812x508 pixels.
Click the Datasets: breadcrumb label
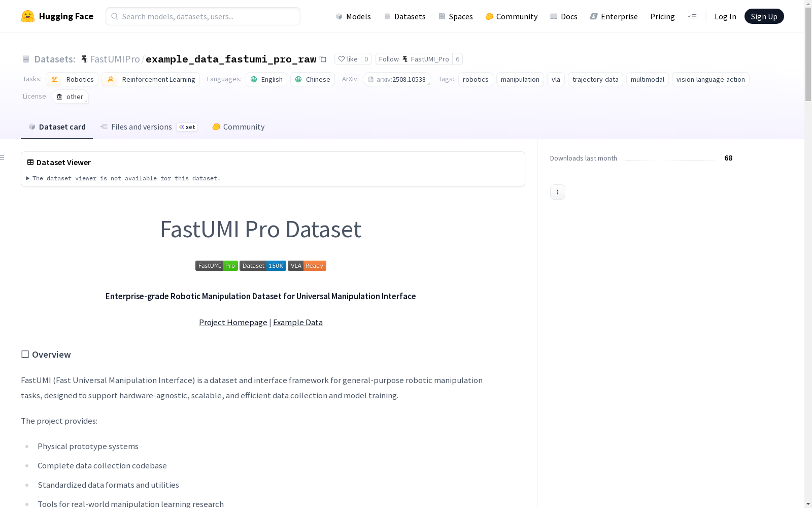point(55,59)
